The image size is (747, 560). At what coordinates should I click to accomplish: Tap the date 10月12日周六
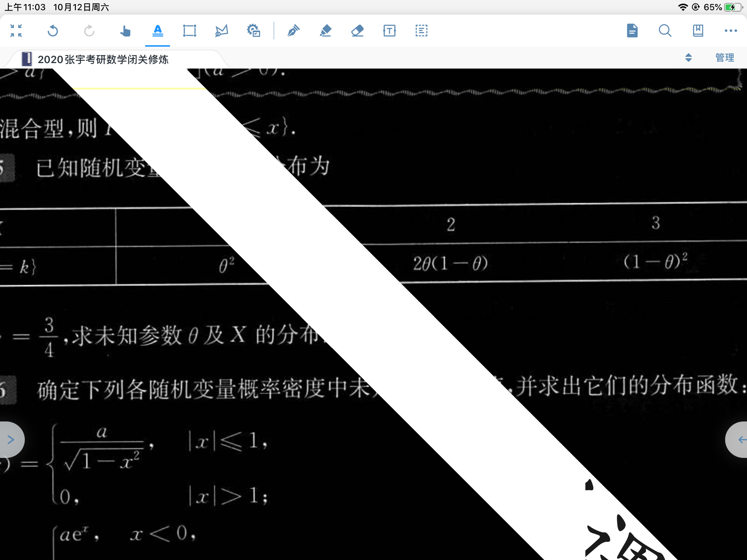[x=81, y=7]
